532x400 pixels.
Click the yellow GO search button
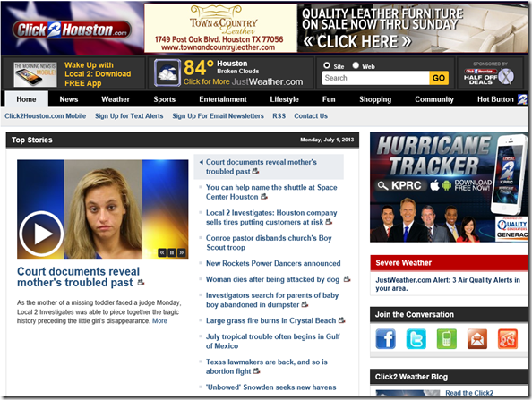(439, 78)
